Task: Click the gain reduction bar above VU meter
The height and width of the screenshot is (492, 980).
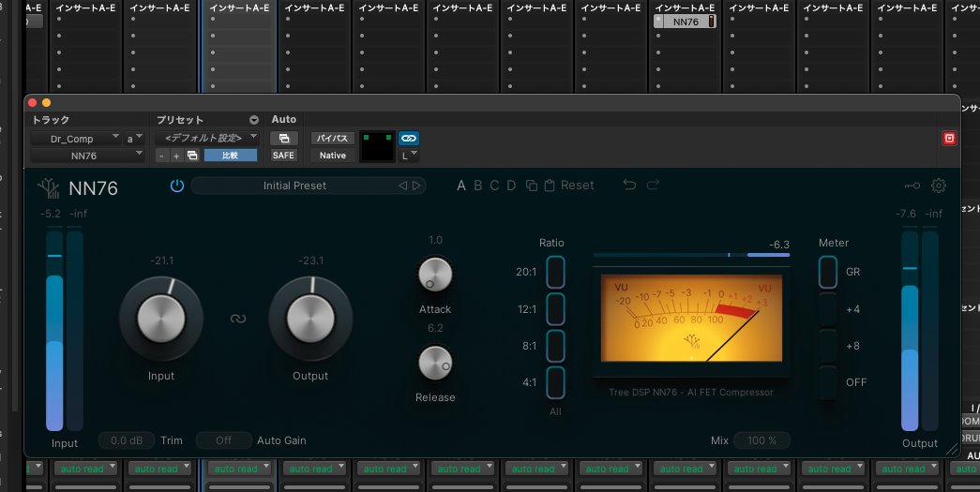Action: tap(691, 255)
